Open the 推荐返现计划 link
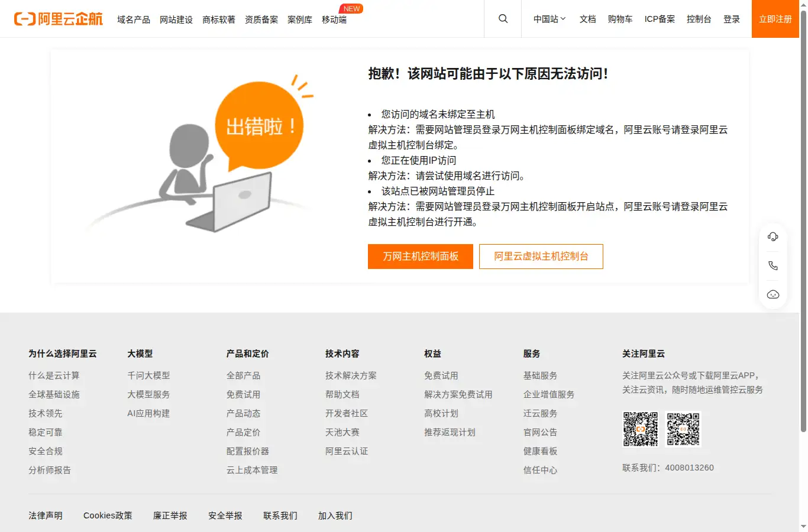This screenshot has width=808, height=532. [x=450, y=432]
